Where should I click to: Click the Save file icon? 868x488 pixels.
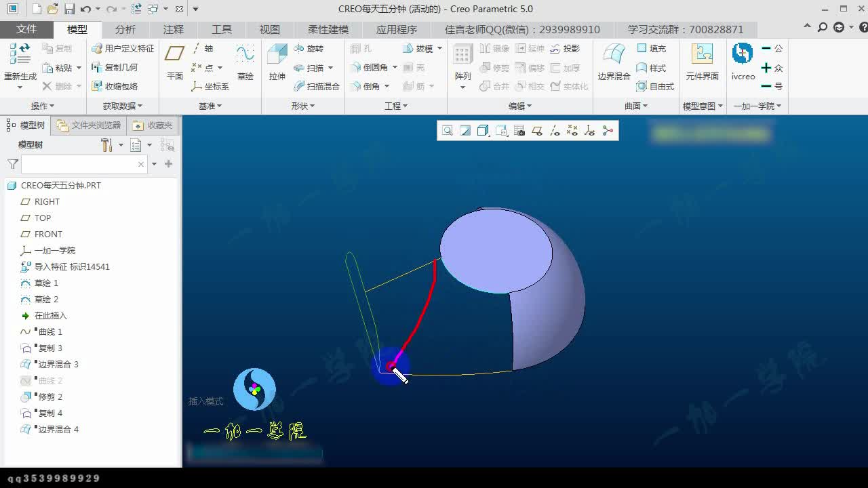coord(69,9)
